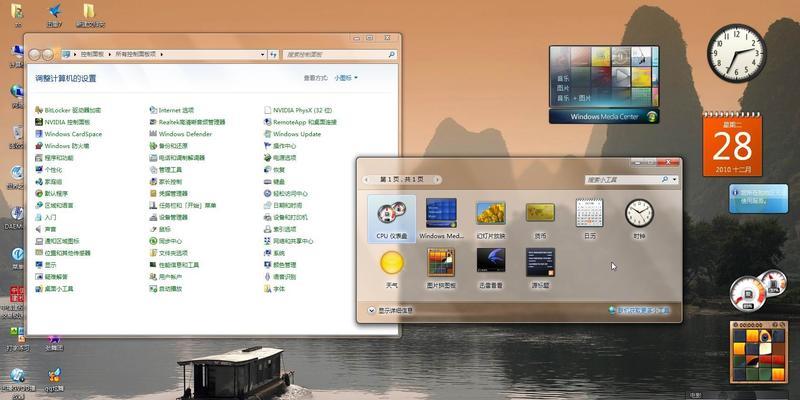Open 键盘 keyboard item

pos(274,181)
